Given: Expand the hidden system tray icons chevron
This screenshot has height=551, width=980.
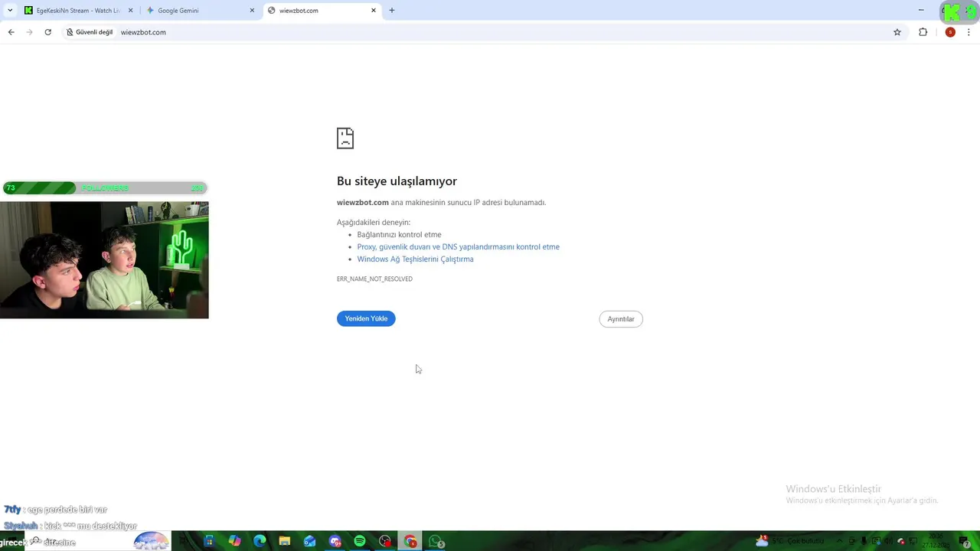Looking at the screenshot, I should [x=839, y=541].
